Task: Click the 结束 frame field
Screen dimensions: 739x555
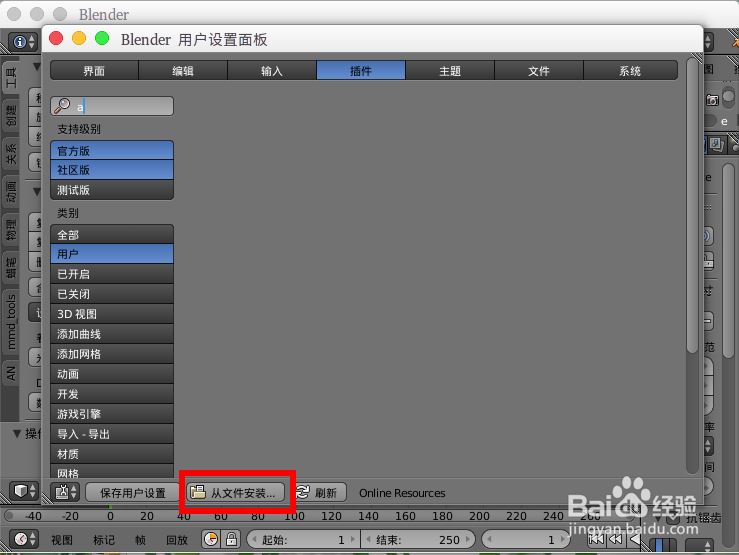Action: (418, 539)
